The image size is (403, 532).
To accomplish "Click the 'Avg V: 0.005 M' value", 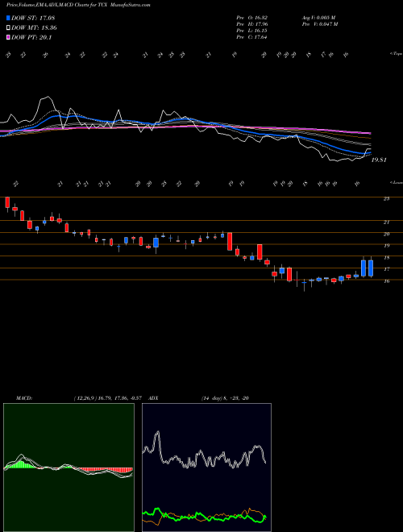I will click(318, 17).
